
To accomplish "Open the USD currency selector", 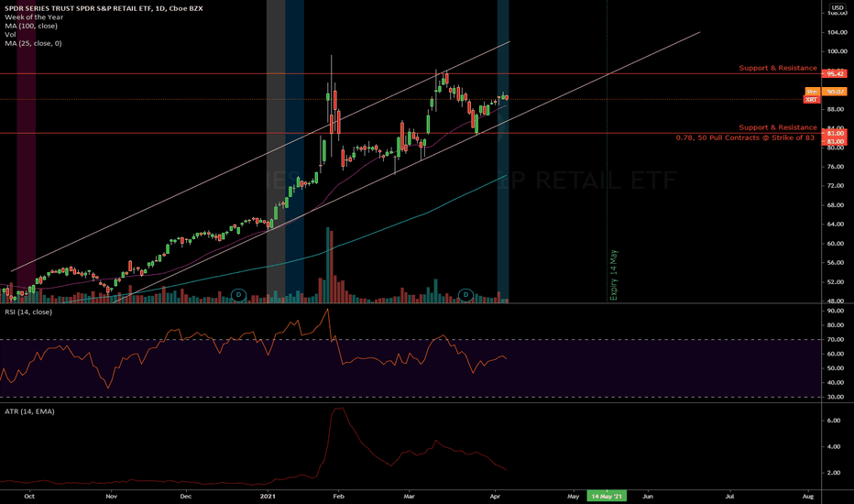I will [838, 7].
